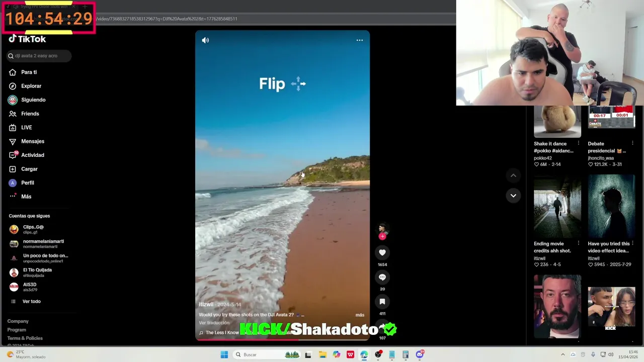Open File Explorer from the taskbar
This screenshot has width=644, height=362.
pos(323,354)
